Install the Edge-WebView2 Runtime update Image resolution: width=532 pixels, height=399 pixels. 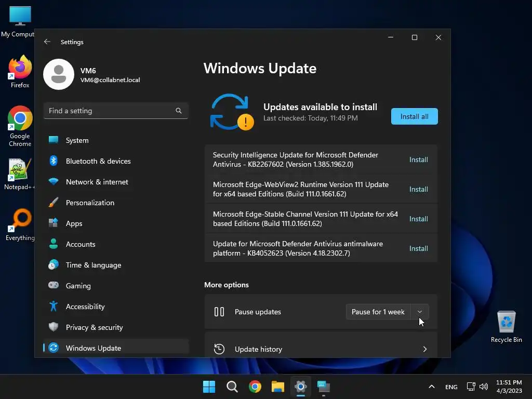click(418, 189)
